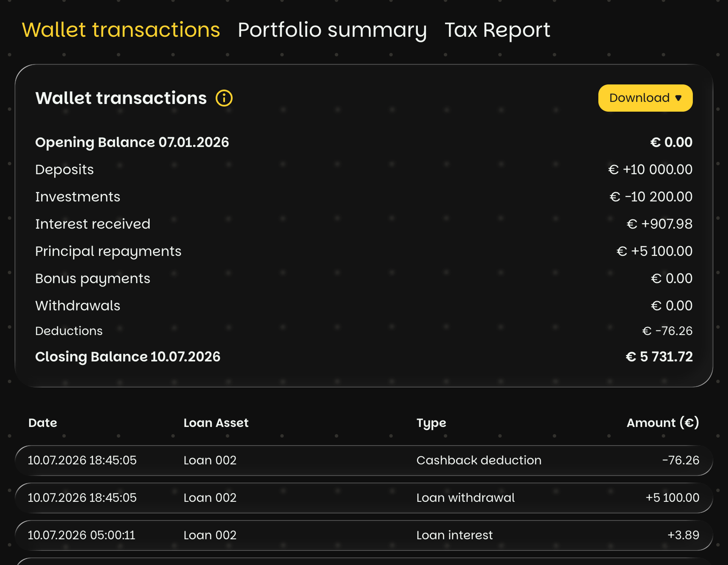Open the Download dropdown menu
The width and height of the screenshot is (728, 565).
645,98
